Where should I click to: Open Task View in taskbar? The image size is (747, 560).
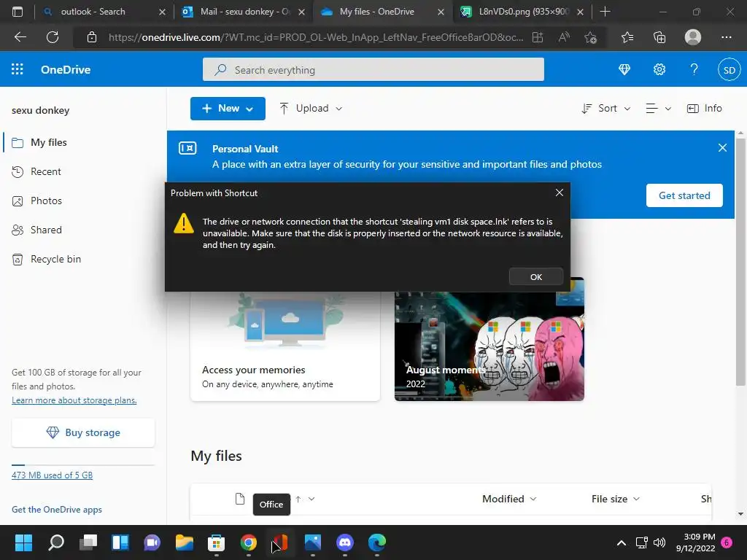pos(88,542)
